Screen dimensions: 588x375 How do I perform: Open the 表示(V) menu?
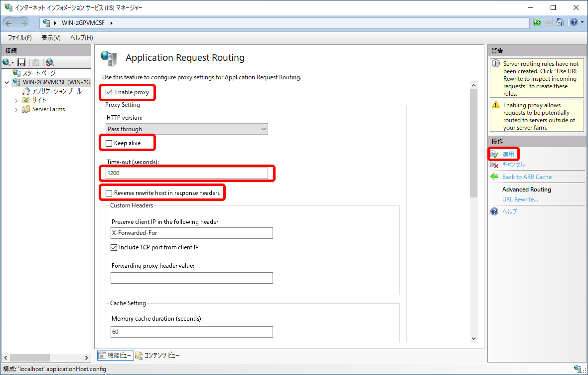[x=51, y=37]
